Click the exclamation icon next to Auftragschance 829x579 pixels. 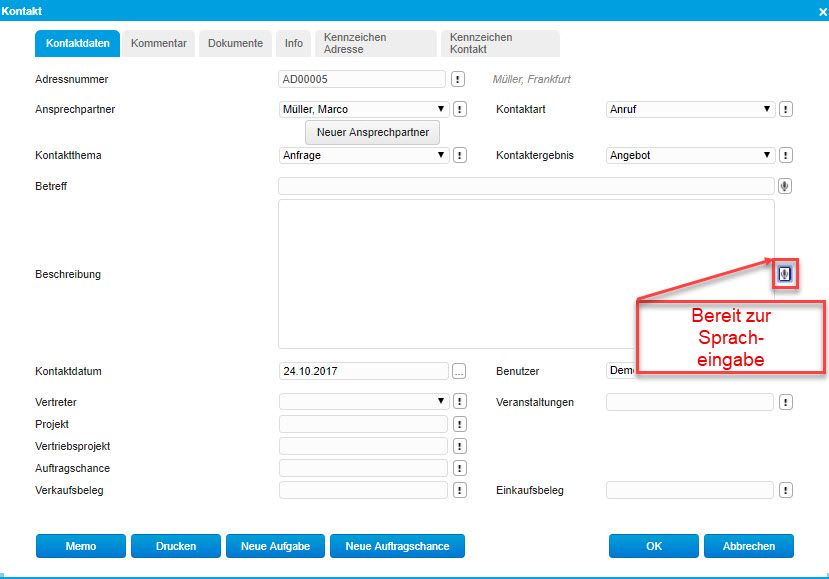pyautogui.click(x=458, y=468)
